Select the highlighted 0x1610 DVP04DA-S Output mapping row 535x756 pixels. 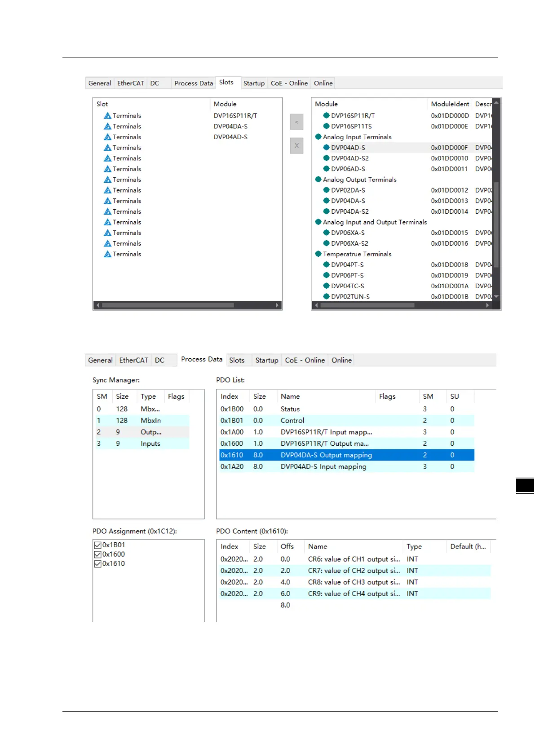(x=346, y=455)
